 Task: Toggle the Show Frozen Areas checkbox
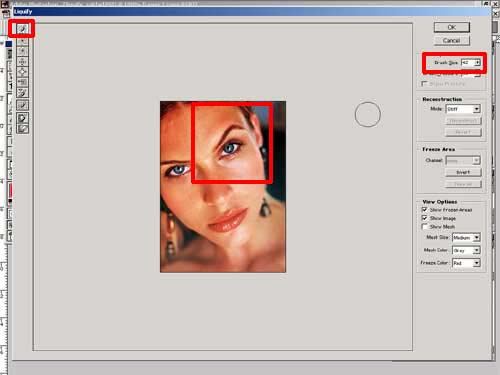pyautogui.click(x=424, y=209)
